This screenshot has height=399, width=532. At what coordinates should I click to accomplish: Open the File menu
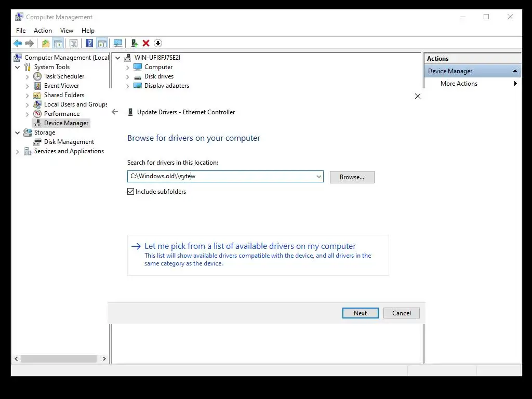click(21, 31)
